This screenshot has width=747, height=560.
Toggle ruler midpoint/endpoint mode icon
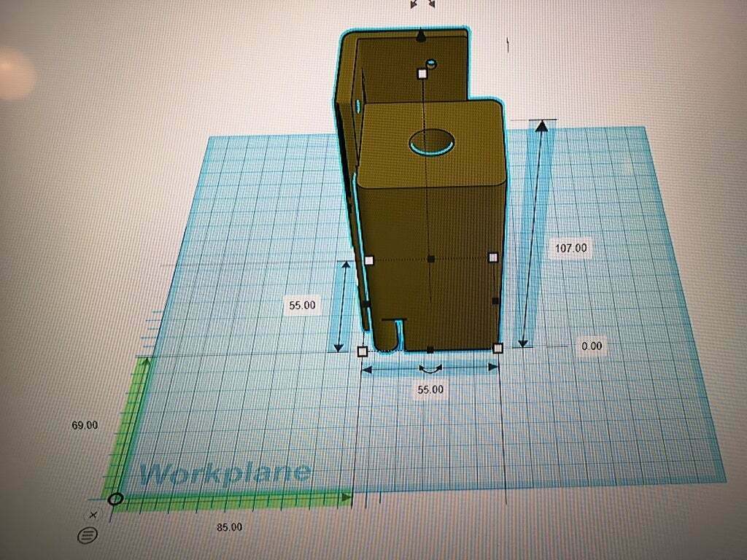coord(88,535)
